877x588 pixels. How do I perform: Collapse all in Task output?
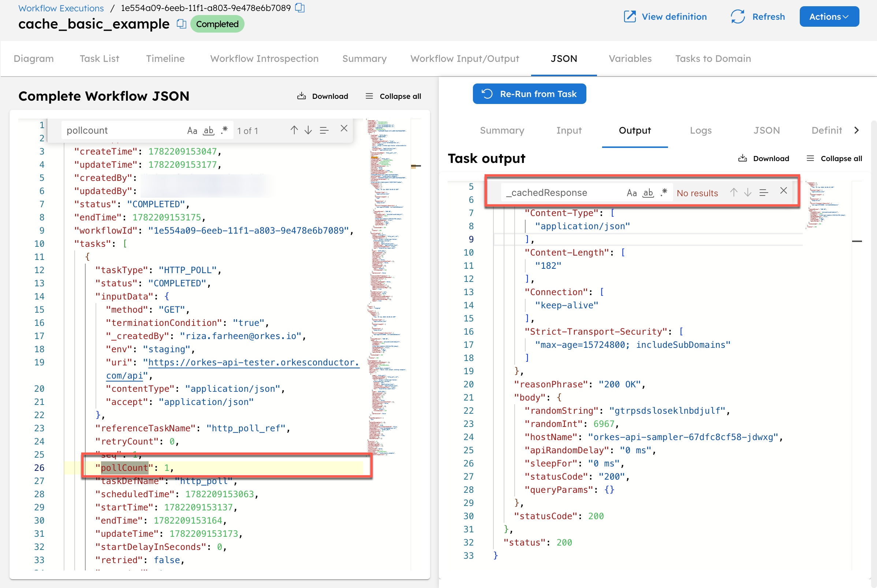coord(834,159)
